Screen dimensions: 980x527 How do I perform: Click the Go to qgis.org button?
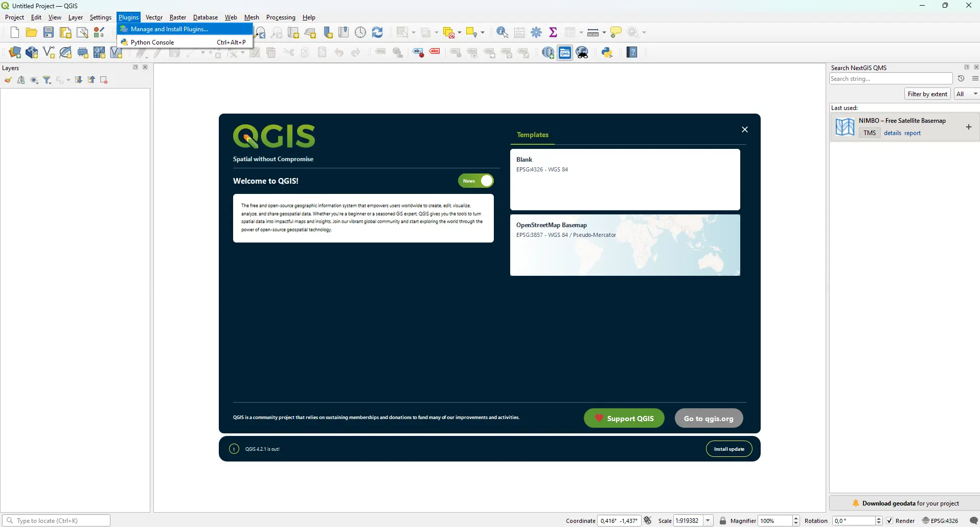coord(709,418)
